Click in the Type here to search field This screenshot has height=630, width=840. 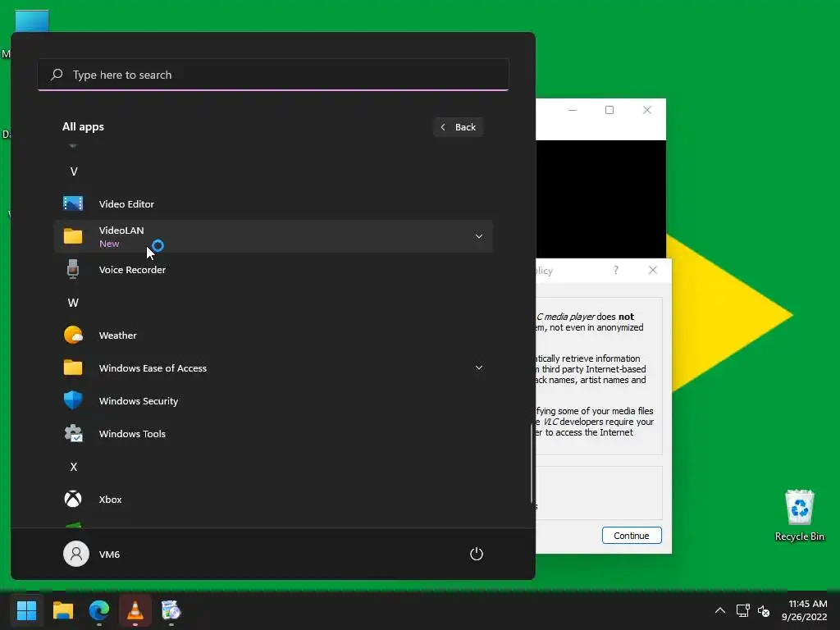(273, 75)
